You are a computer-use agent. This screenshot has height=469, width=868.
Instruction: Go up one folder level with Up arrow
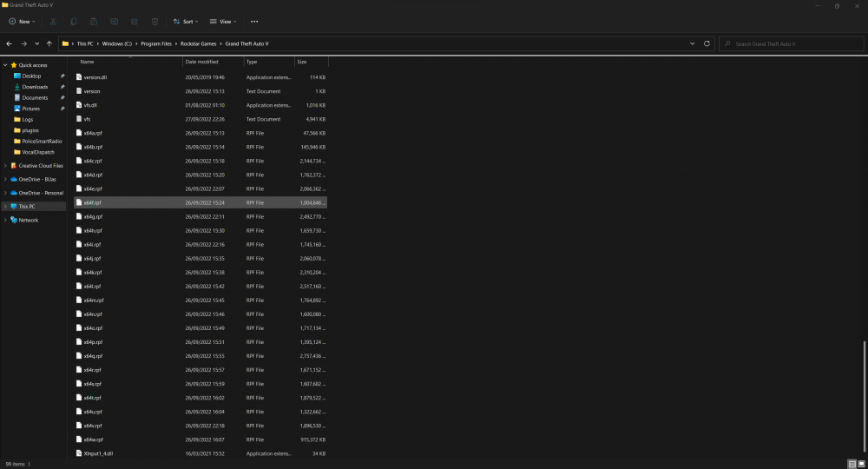click(x=49, y=43)
